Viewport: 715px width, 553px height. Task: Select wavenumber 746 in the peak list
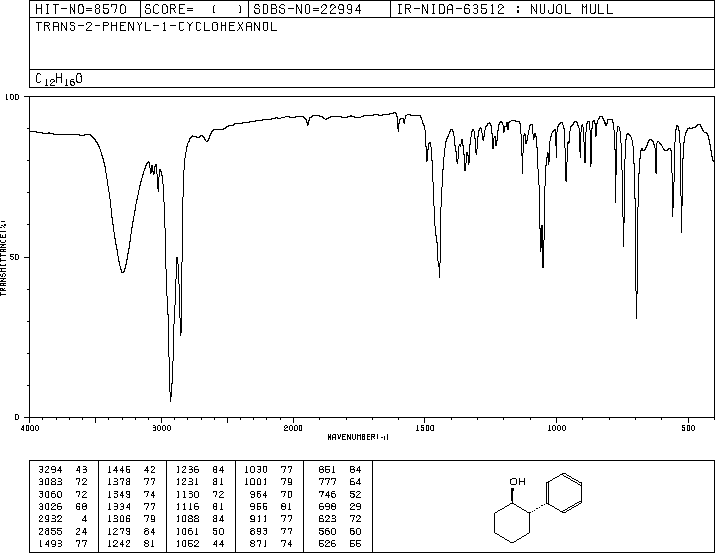(x=327, y=494)
